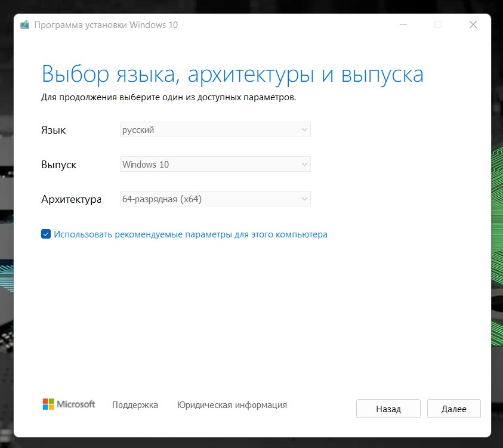This screenshot has width=503, height=448.
Task: Uncheck 'Использовать рекомендуемые параметры' checkbox
Action: (x=46, y=234)
